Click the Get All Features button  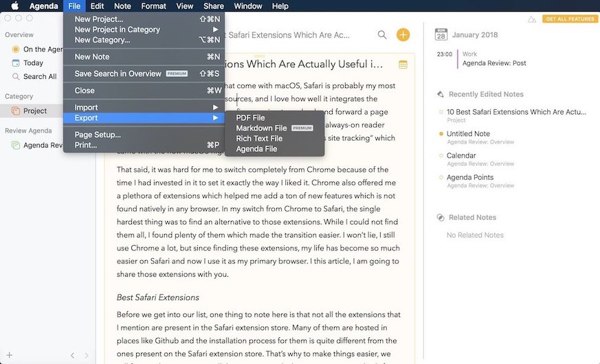point(570,19)
